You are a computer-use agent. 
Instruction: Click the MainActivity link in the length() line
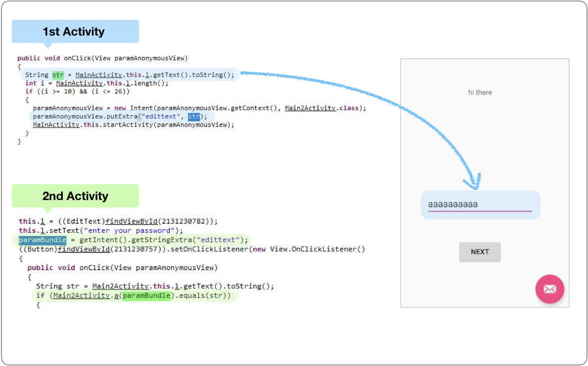79,83
